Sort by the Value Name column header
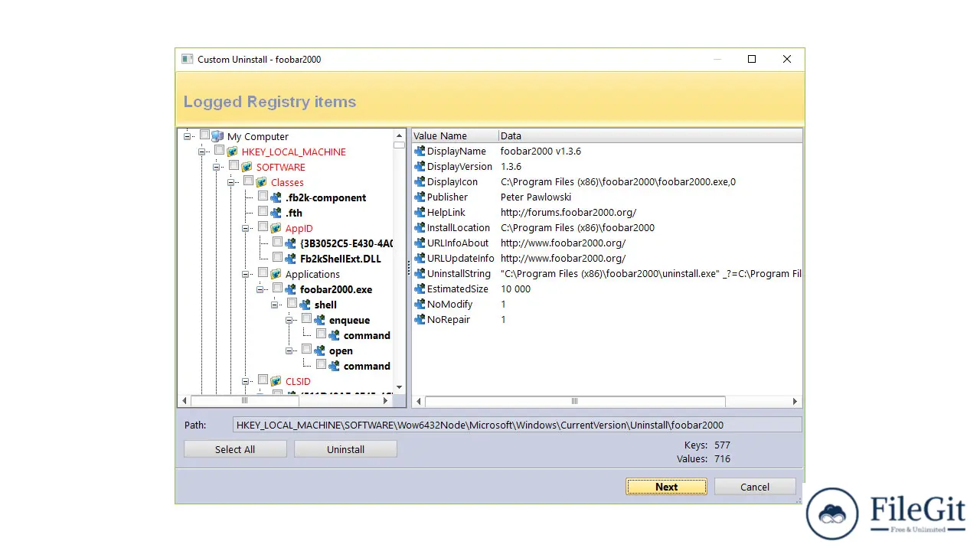 [x=455, y=135]
